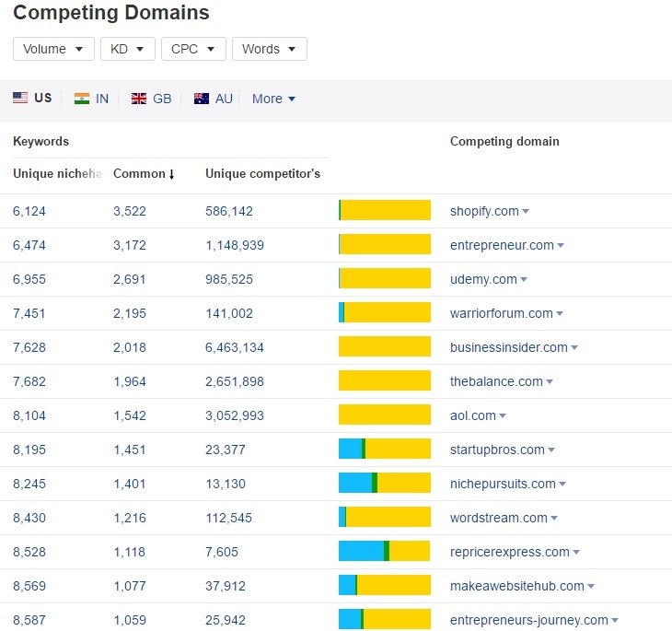
Task: Expand the caret next to warriorforum.com
Action: (560, 314)
